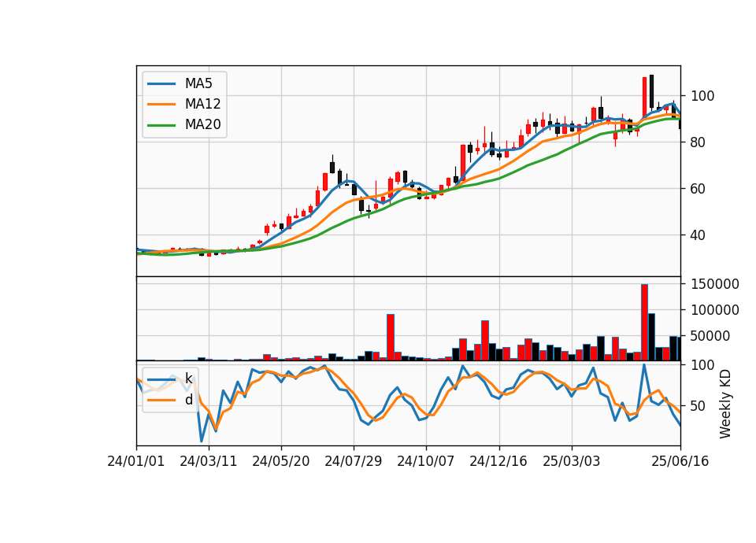Click the MA20 legend label
Screen dimensions: 756x543
point(202,124)
